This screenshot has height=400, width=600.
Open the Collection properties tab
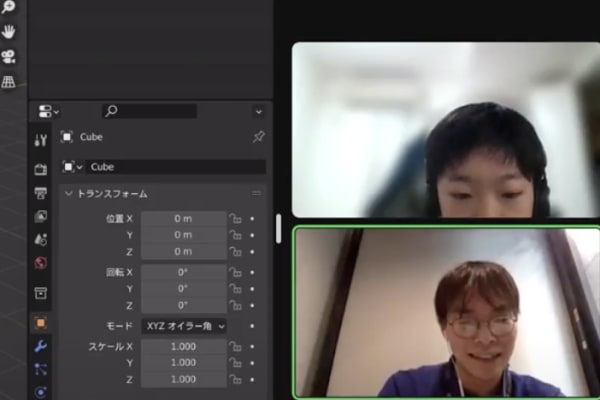[x=41, y=293]
